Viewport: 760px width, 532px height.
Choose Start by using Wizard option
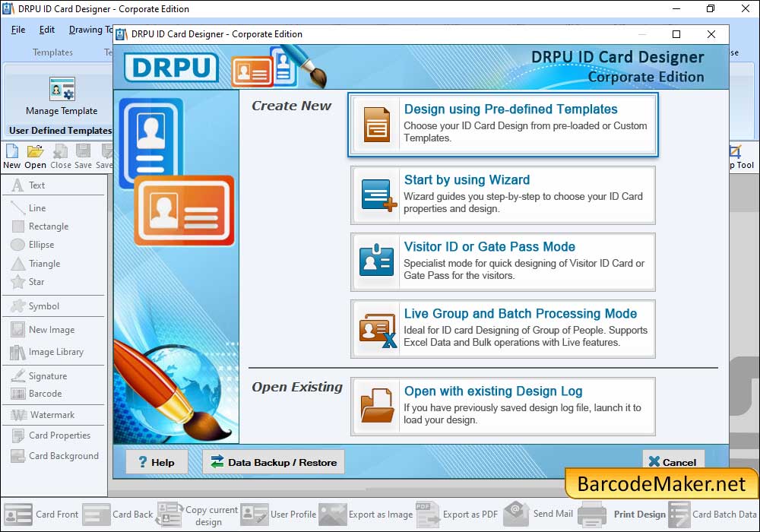(x=502, y=195)
